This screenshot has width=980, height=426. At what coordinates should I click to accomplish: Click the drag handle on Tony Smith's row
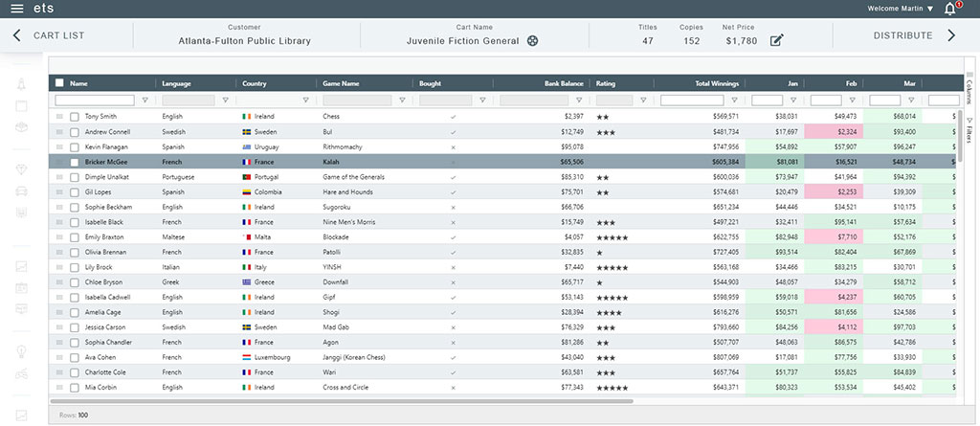tap(59, 117)
